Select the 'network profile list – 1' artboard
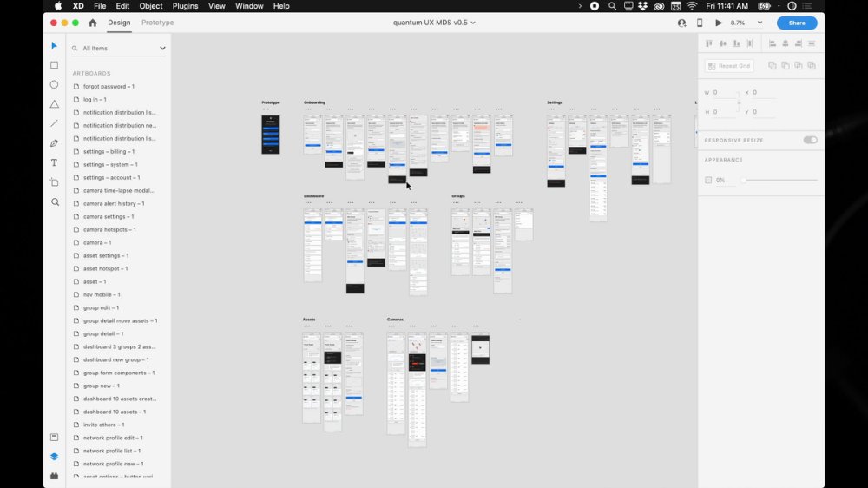This screenshot has height=488, width=868. (112, 451)
